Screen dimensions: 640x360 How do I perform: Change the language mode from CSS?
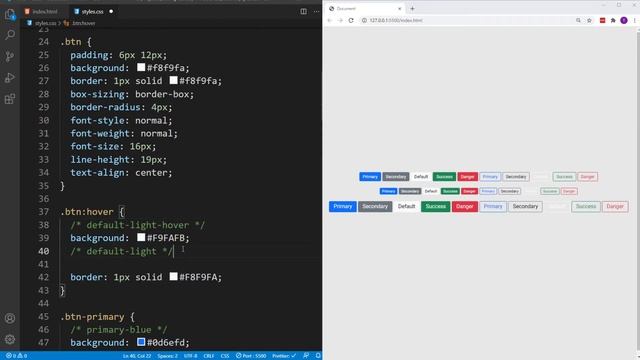click(x=225, y=356)
